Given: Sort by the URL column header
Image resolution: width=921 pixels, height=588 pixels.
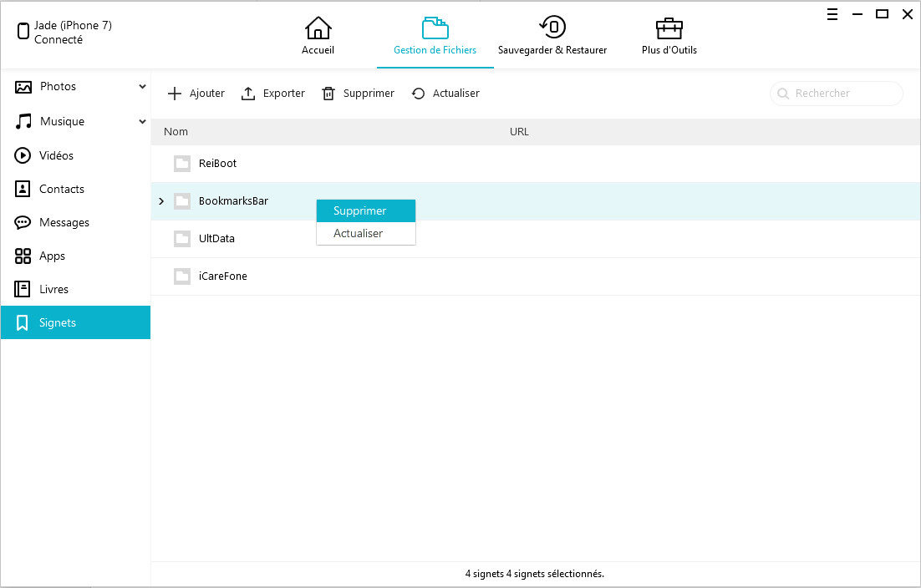Looking at the screenshot, I should point(519,132).
